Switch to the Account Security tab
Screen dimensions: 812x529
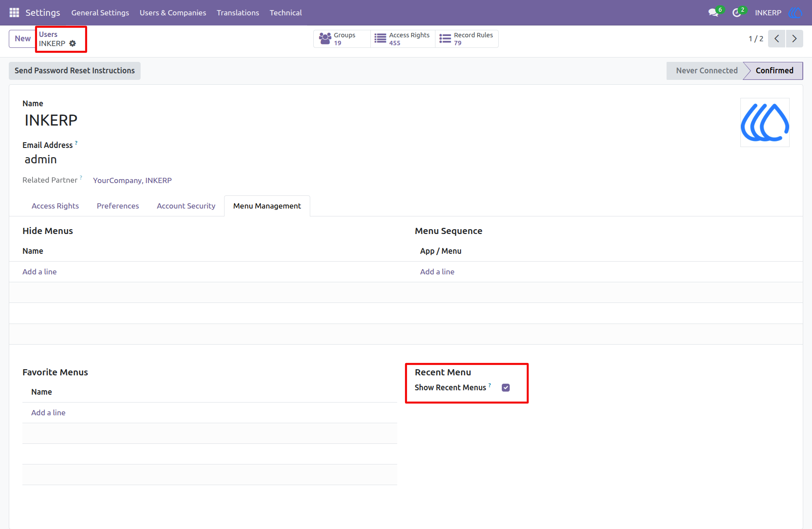coord(186,206)
